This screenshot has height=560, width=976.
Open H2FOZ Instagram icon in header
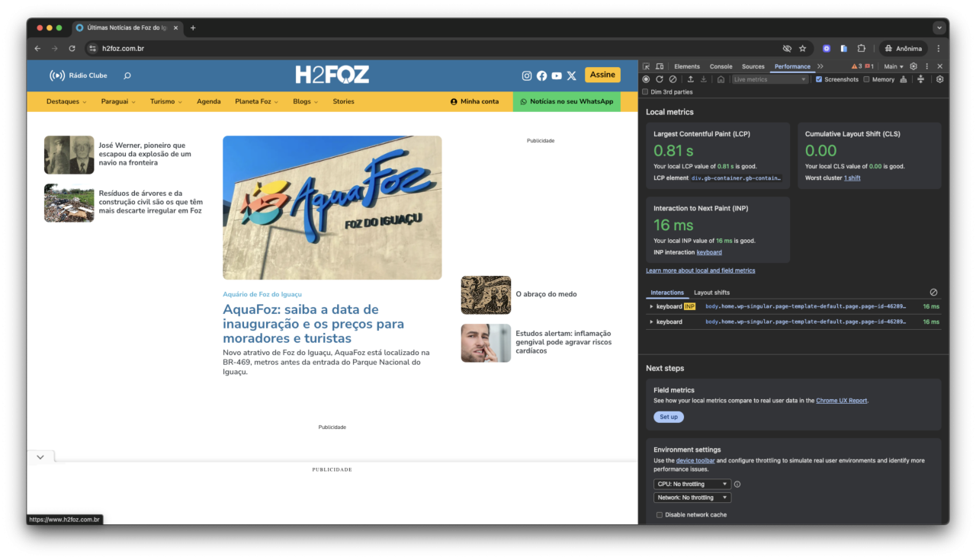pos(526,75)
